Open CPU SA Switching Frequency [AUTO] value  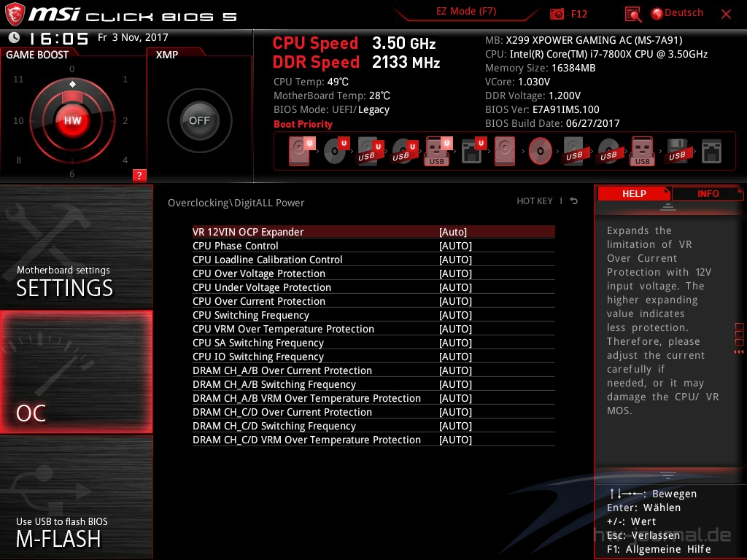point(455,343)
